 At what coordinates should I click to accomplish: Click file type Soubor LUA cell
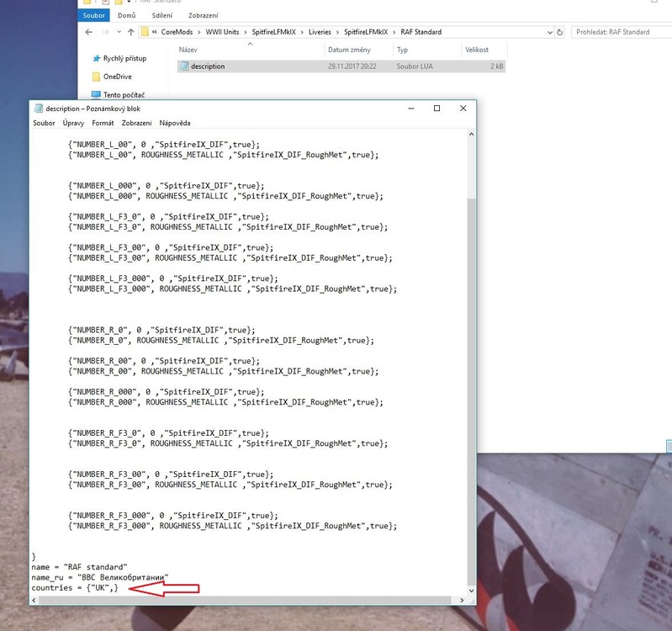pyautogui.click(x=415, y=66)
